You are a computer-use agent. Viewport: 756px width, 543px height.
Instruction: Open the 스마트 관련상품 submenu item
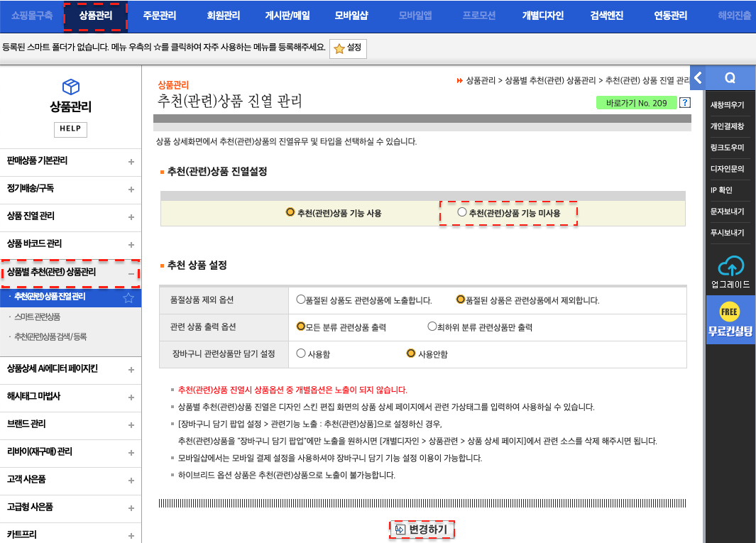coord(37,317)
